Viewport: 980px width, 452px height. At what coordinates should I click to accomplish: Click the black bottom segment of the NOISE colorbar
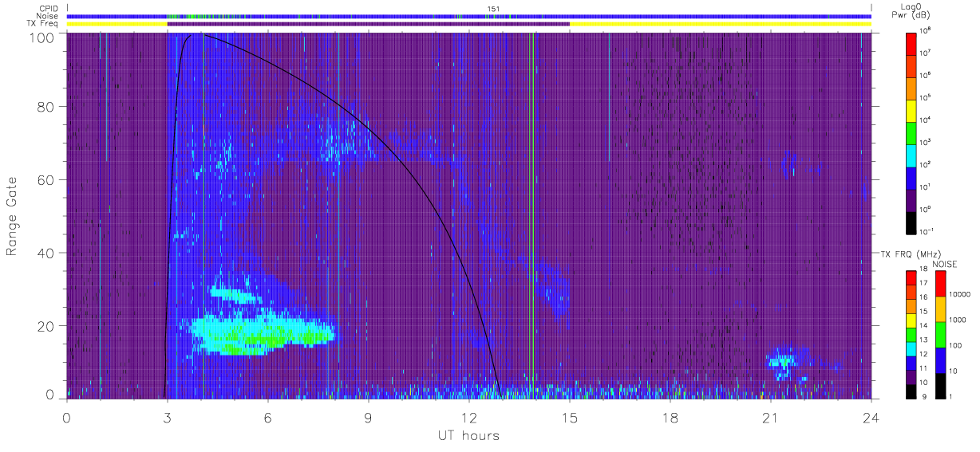(940, 384)
